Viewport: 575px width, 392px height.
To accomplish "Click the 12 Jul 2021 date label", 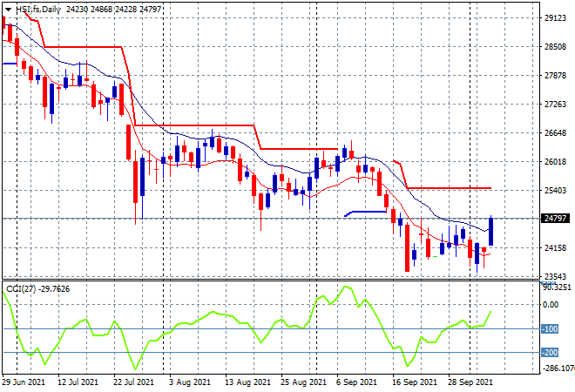I will point(78,382).
